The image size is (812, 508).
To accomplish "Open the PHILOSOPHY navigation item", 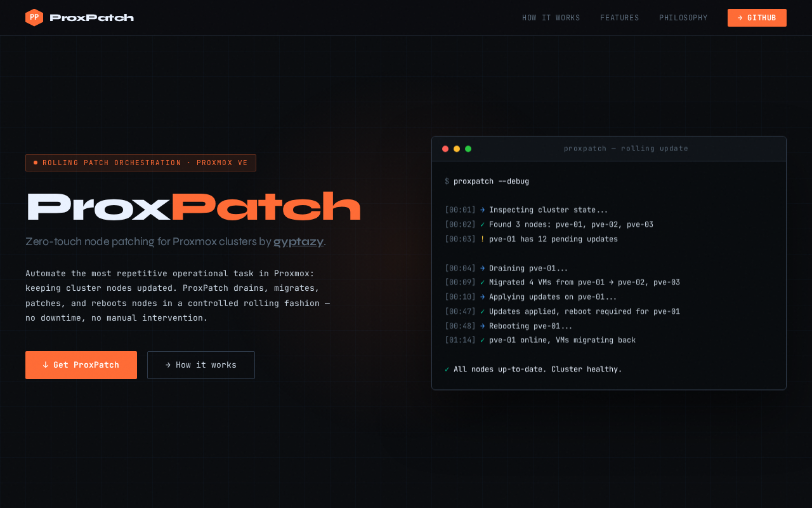I will (x=683, y=18).
